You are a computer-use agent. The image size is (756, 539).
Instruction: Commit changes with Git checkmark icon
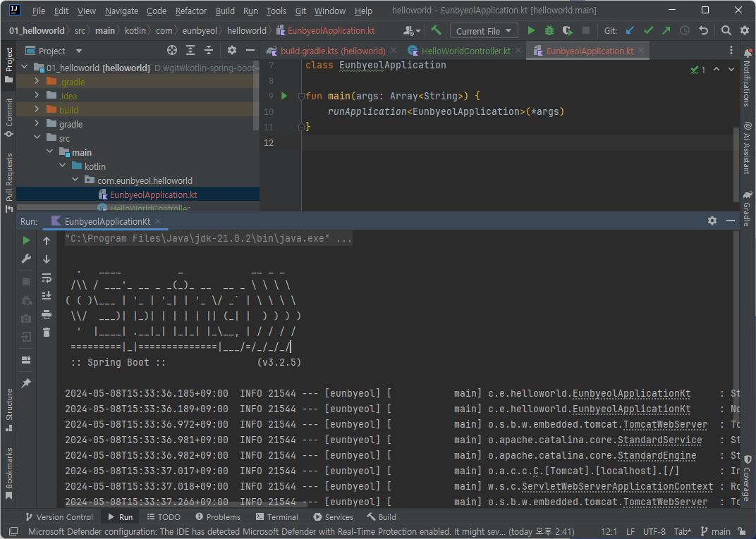click(648, 31)
